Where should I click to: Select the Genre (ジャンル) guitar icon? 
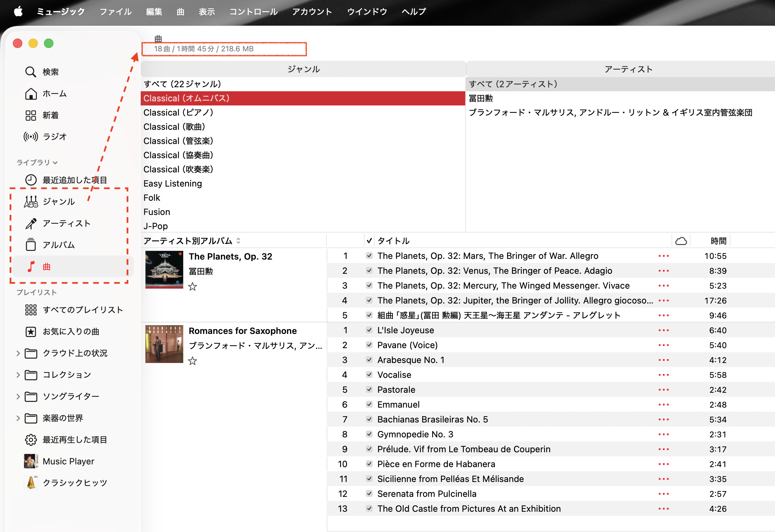point(31,201)
